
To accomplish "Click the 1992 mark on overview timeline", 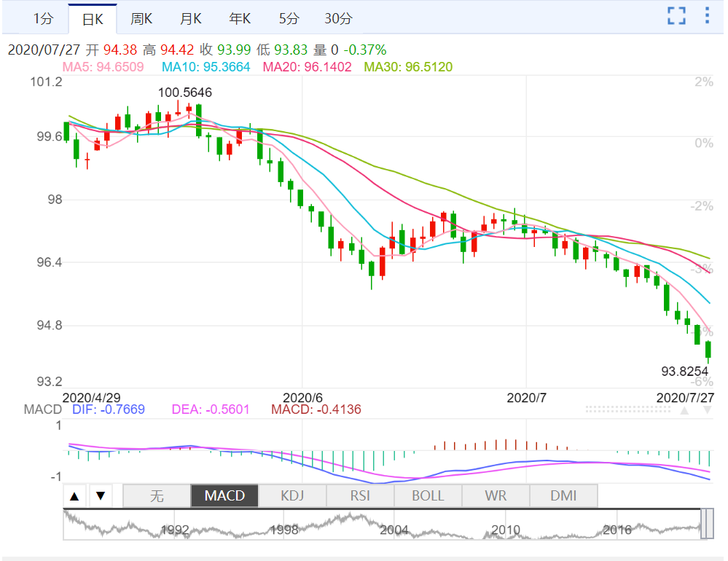I will point(175,530).
